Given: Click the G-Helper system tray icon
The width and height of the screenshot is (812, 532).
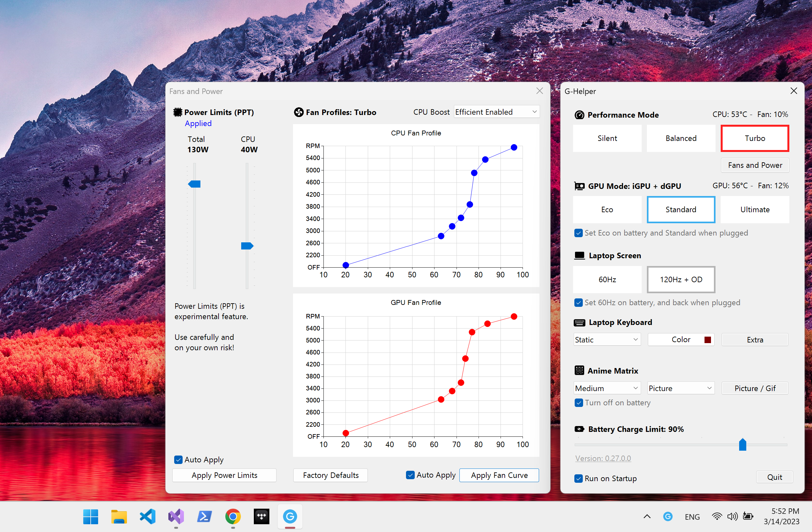Looking at the screenshot, I should pos(668,516).
